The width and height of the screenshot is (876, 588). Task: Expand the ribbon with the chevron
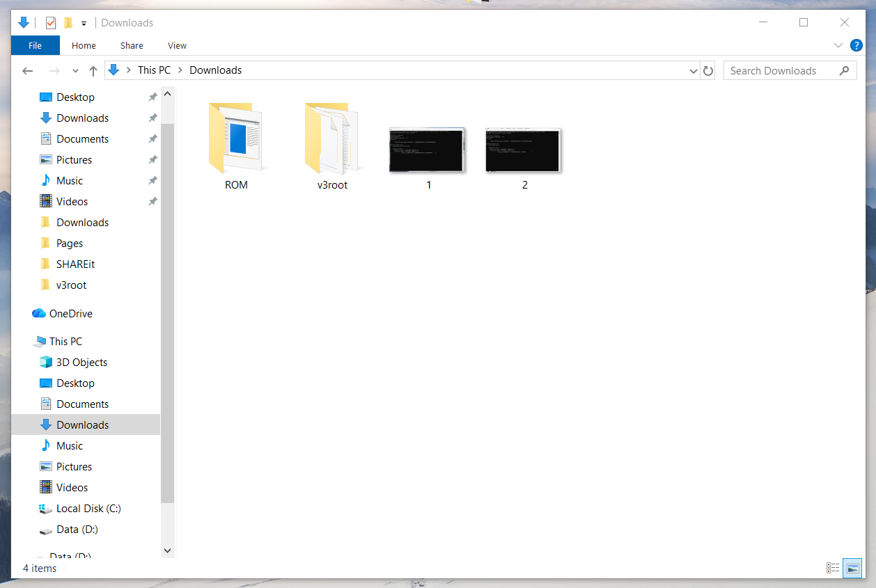point(838,45)
